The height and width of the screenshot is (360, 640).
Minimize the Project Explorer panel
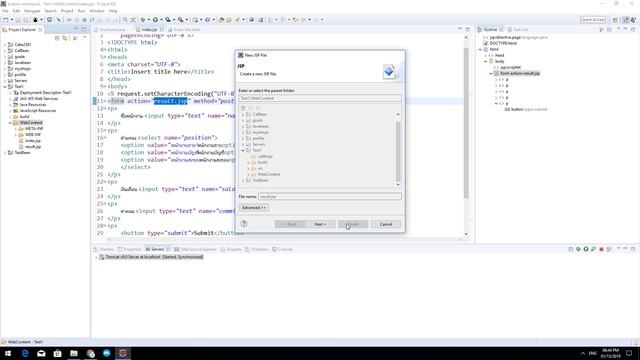tap(76, 29)
